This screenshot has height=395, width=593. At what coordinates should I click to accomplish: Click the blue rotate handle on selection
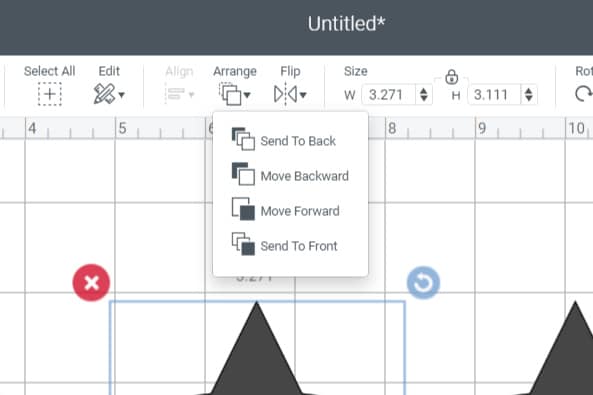click(x=423, y=283)
